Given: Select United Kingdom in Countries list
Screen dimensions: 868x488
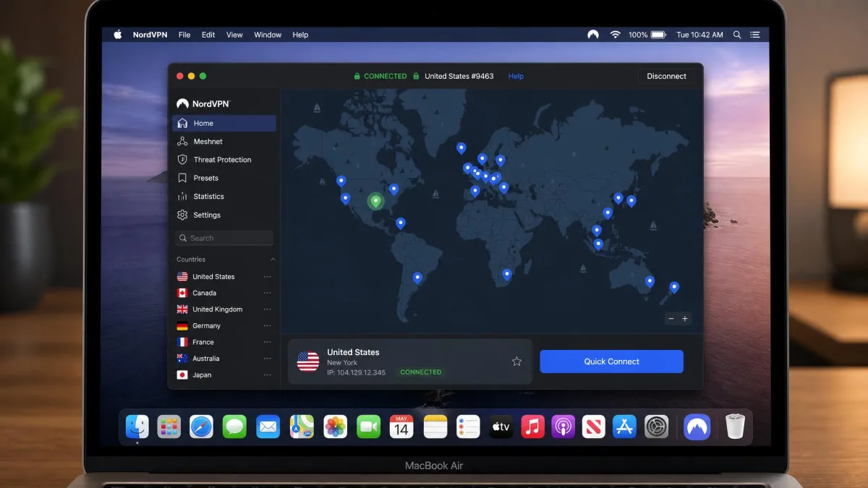Looking at the screenshot, I should point(224,309).
